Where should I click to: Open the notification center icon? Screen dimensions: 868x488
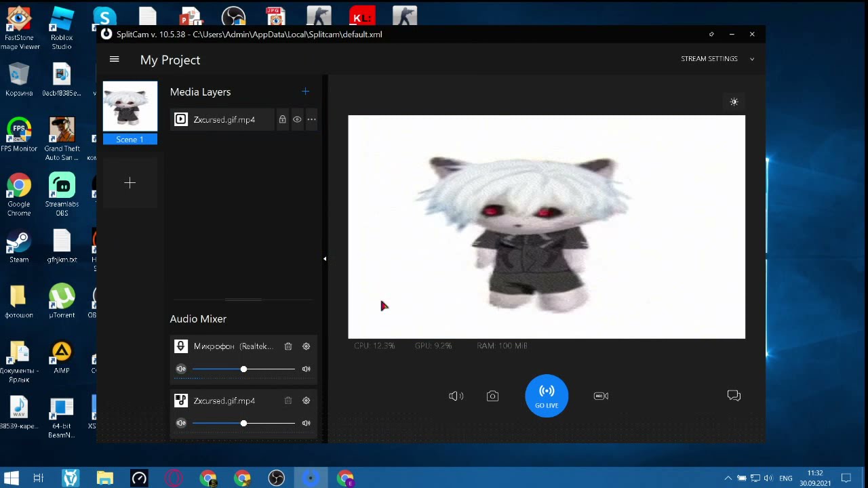(x=846, y=478)
